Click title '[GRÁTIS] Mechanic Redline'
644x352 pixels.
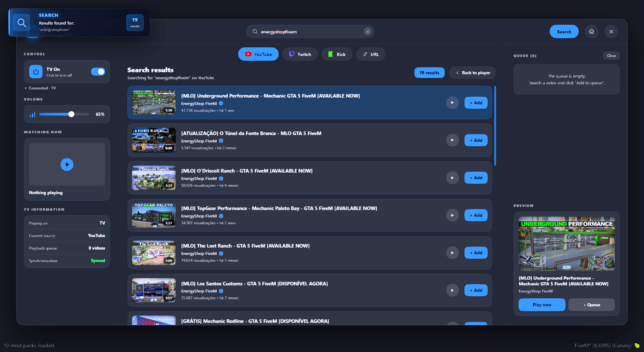coord(255,321)
